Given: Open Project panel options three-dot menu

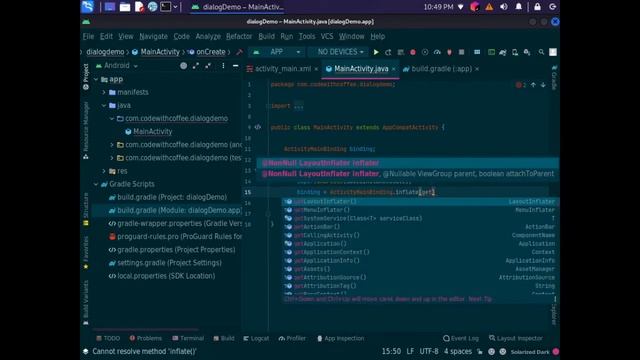Looking at the screenshot, I should (223, 66).
